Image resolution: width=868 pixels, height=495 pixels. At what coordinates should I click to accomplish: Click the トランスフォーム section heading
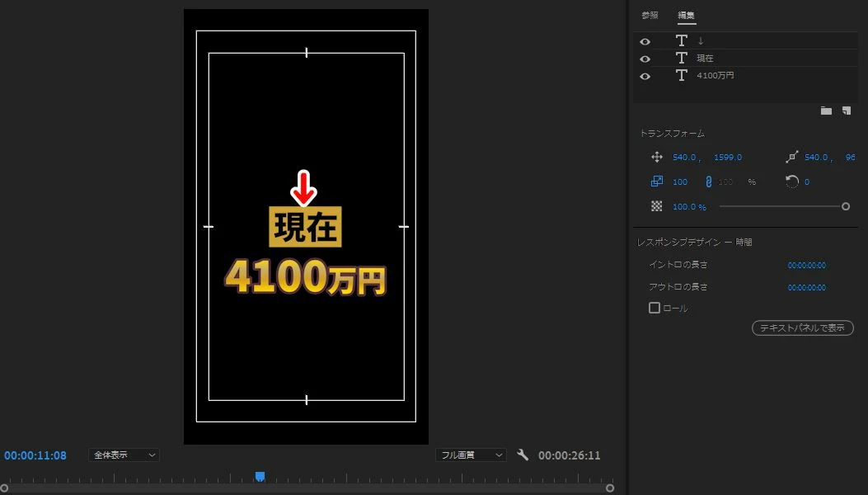click(673, 134)
